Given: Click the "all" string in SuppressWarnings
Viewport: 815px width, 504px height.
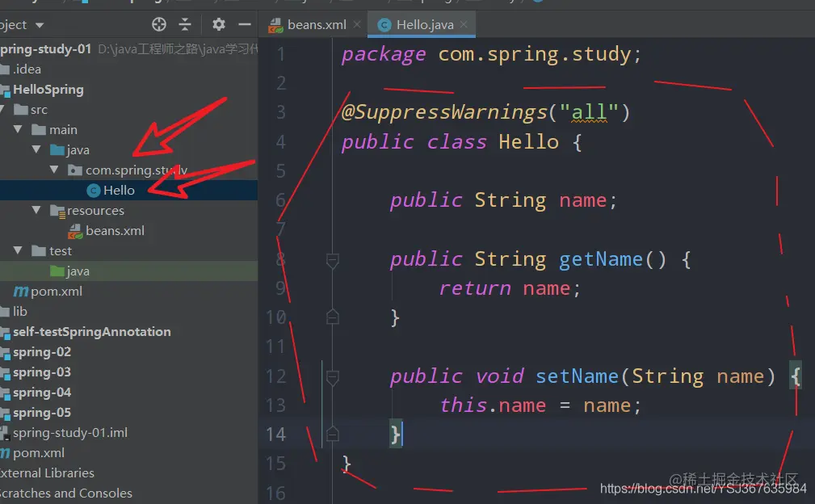Looking at the screenshot, I should point(589,112).
